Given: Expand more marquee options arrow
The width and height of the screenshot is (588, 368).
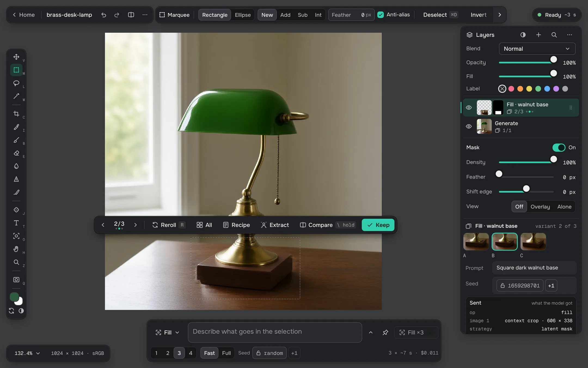Looking at the screenshot, I should (500, 15).
